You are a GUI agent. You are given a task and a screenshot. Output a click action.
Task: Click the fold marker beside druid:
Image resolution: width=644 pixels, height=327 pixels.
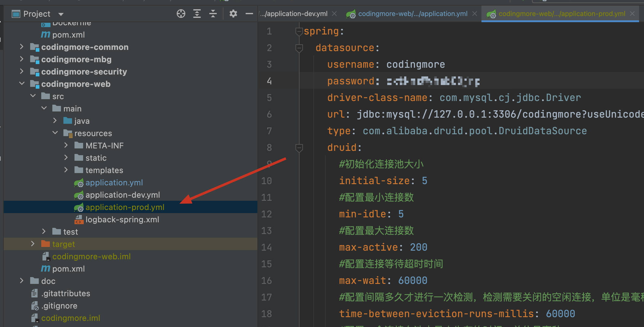[299, 147]
